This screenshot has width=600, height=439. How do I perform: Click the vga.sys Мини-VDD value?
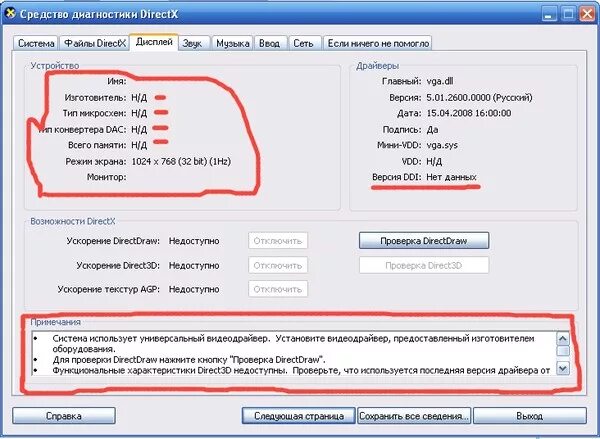click(442, 145)
